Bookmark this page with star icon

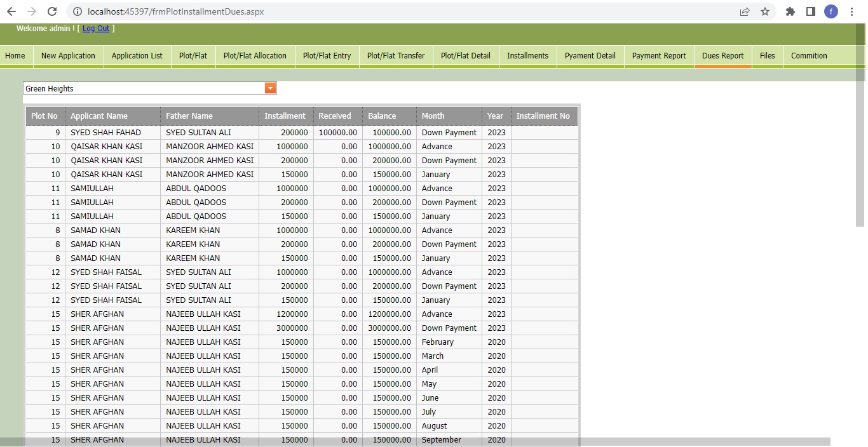click(x=765, y=11)
